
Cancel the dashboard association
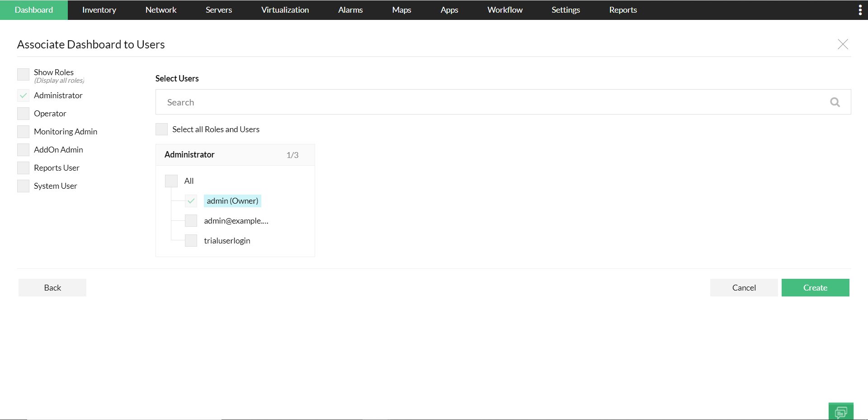[x=744, y=288]
